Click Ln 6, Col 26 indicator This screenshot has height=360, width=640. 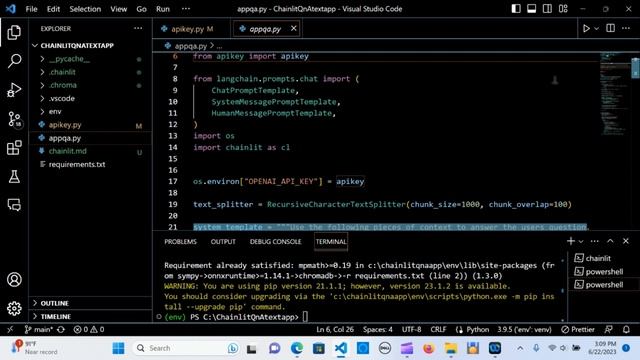[335, 329]
